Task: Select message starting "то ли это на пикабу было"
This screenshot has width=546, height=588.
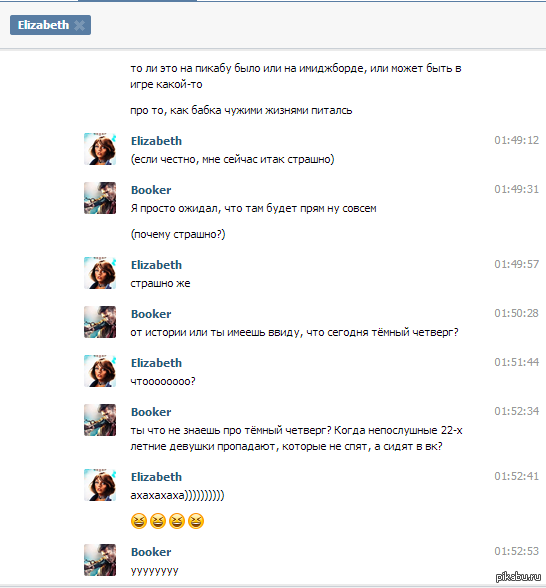Action: pos(296,76)
